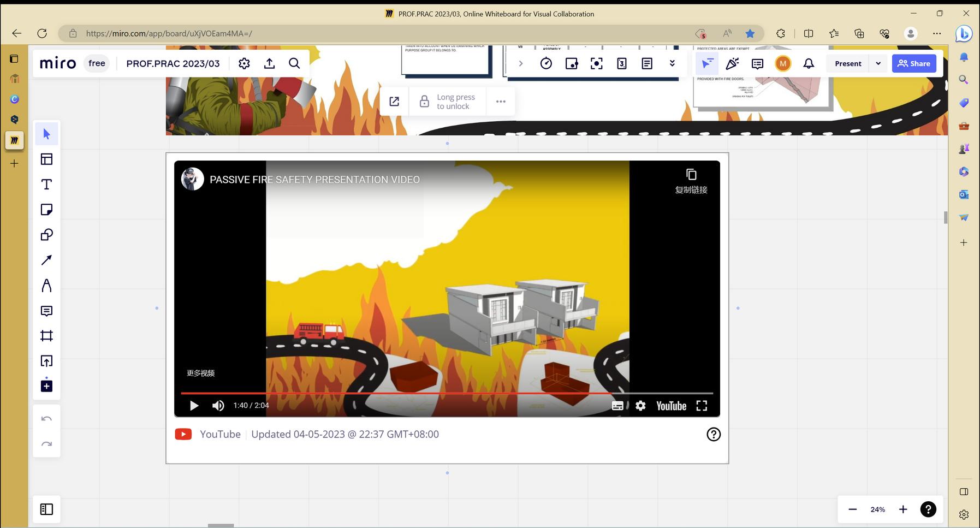Undo the last action
The height and width of the screenshot is (528, 980).
point(46,419)
